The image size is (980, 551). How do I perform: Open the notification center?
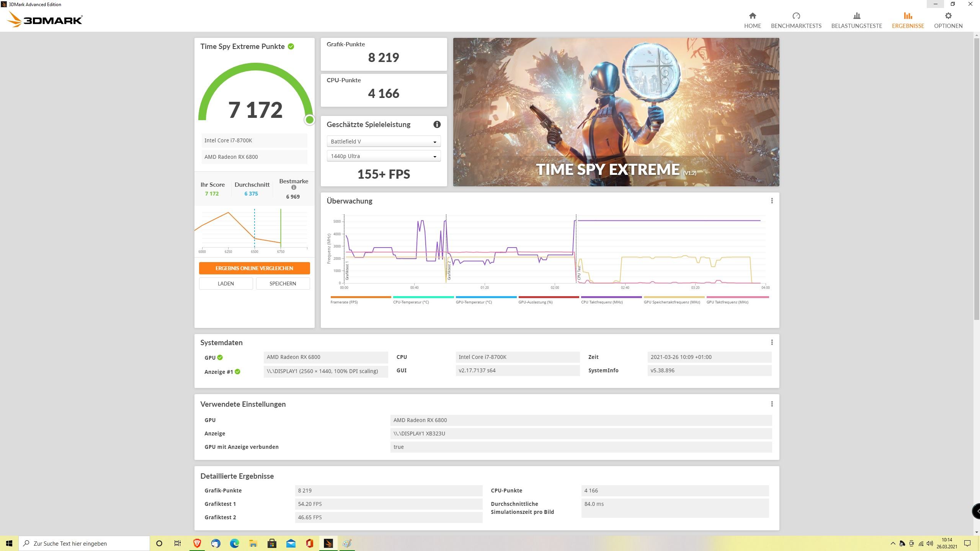pos(967,543)
